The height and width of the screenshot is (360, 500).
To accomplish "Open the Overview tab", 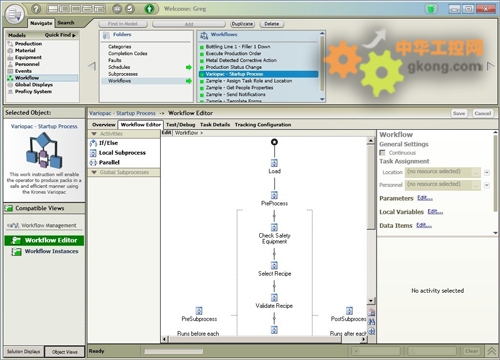I will (x=104, y=125).
